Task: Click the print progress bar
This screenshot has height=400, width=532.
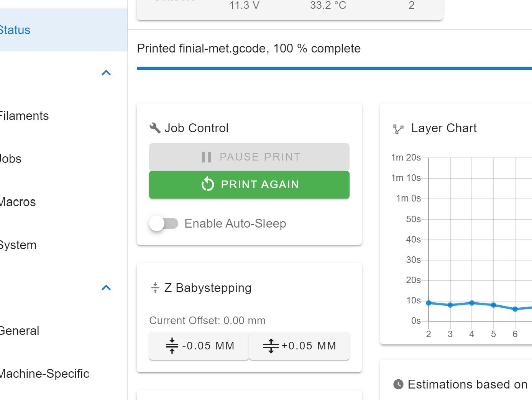Action: click(x=334, y=68)
